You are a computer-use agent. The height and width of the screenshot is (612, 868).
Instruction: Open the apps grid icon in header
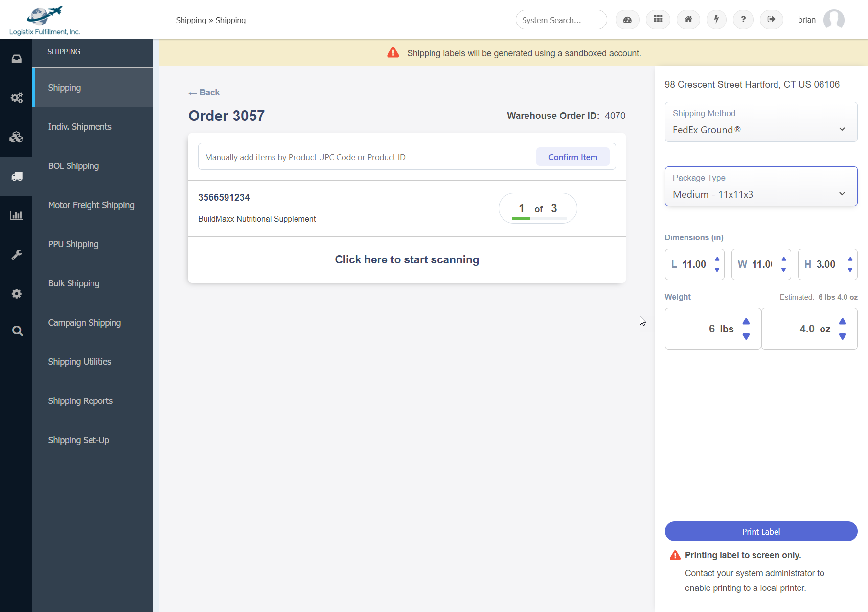tap(658, 20)
